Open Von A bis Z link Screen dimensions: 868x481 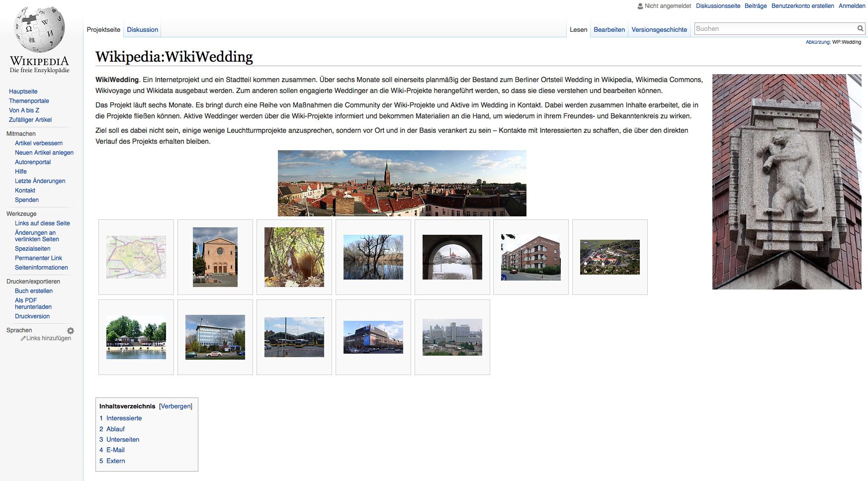click(24, 110)
